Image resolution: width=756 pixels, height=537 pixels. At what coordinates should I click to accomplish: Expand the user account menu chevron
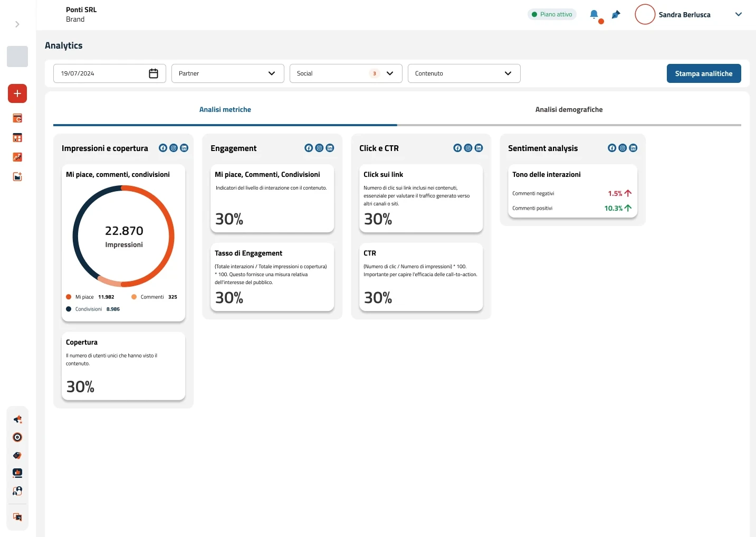click(739, 14)
